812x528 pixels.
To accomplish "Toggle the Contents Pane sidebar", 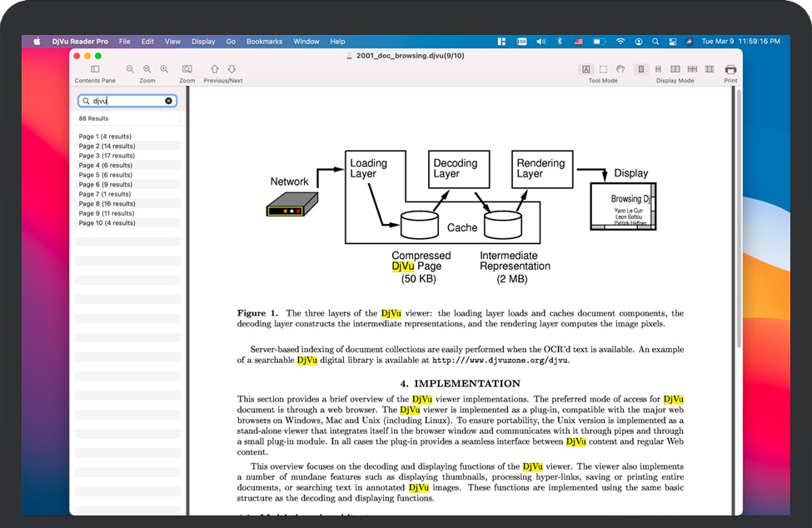I will [95, 69].
